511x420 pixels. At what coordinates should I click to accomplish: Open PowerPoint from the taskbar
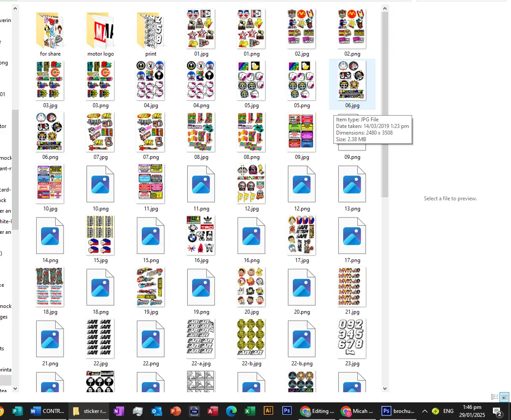pos(175,411)
